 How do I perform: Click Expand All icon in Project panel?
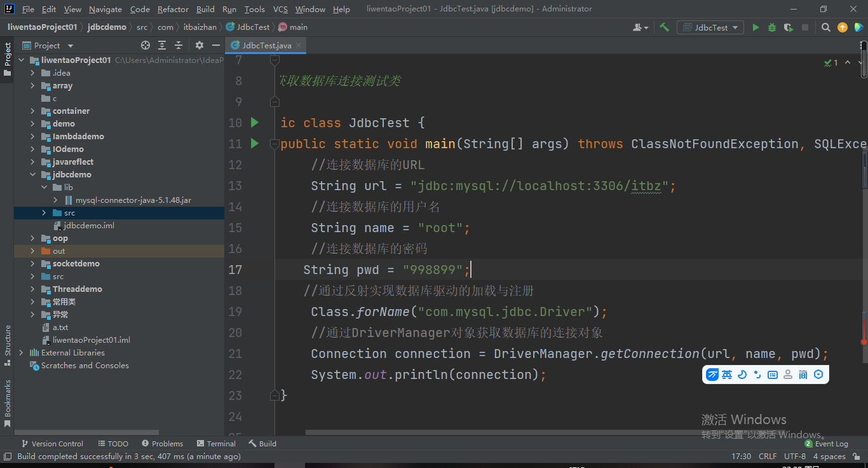click(162, 45)
